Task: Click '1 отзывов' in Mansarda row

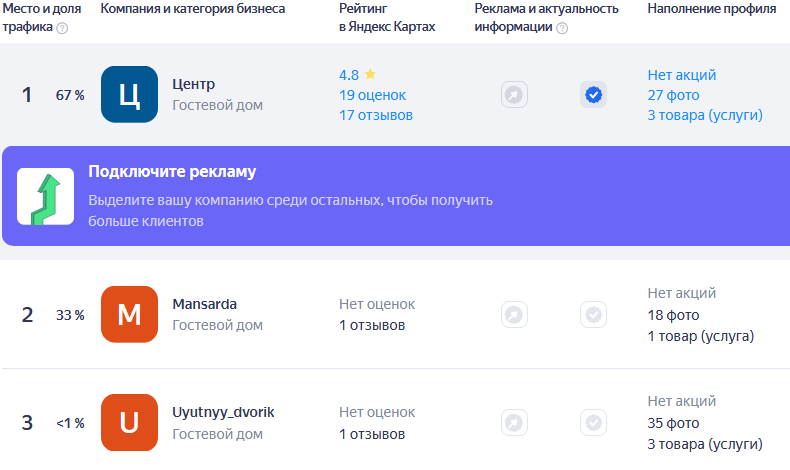Action: coord(372,325)
